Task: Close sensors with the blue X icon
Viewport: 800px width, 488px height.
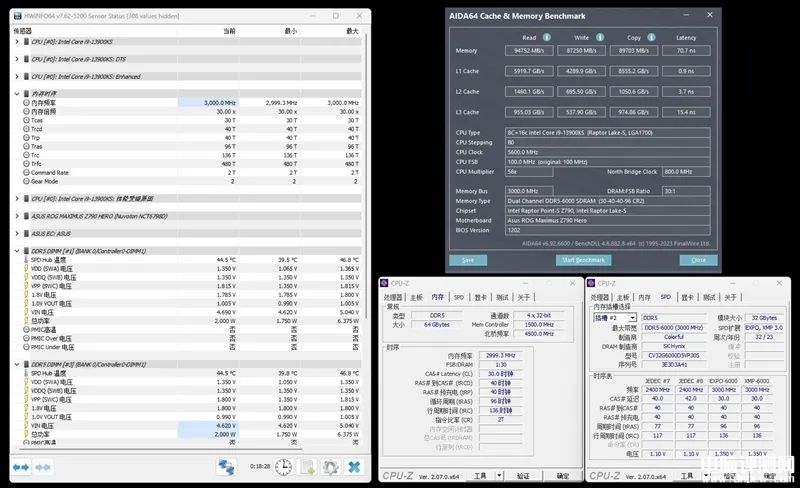Action: tap(354, 467)
